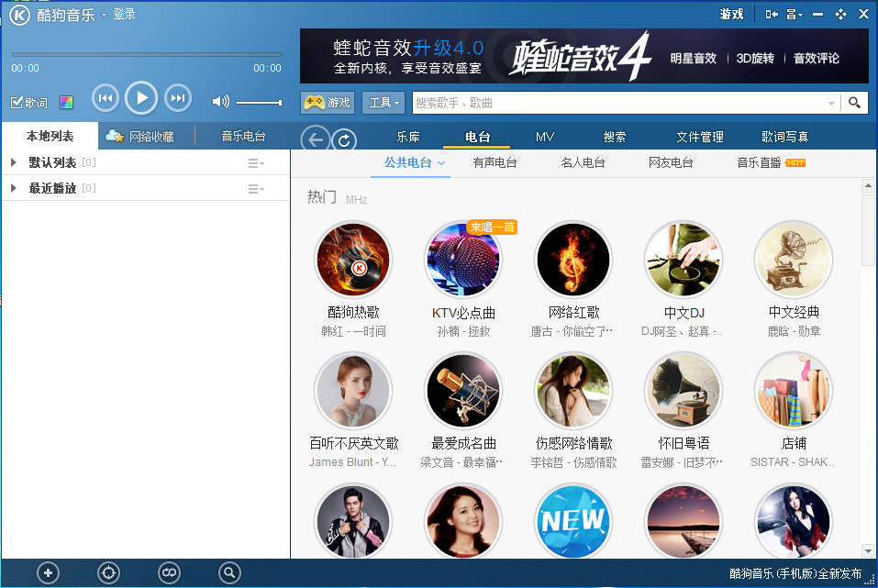Open the 工具箱 toolbox
878x588 pixels.
[383, 103]
